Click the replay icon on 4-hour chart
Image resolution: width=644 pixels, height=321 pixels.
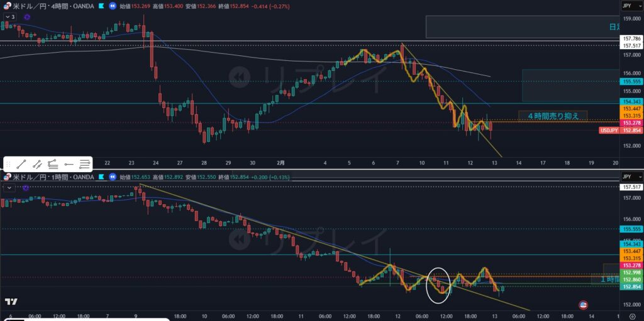click(x=112, y=6)
